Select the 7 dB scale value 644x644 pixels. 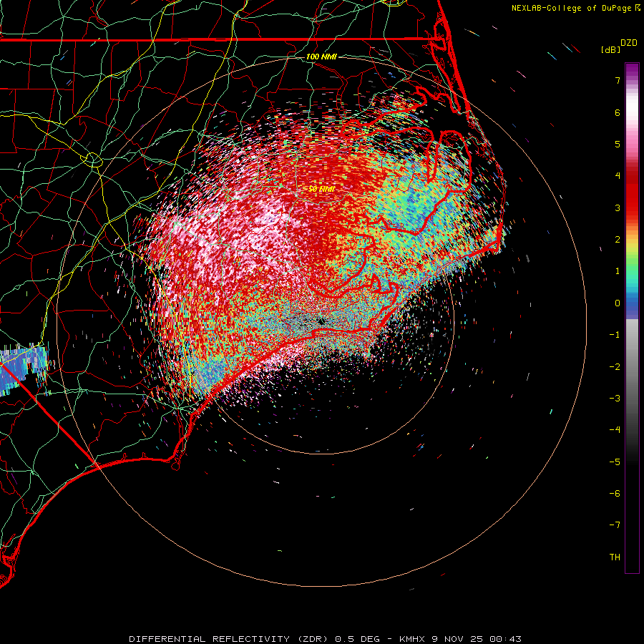pyautogui.click(x=618, y=80)
